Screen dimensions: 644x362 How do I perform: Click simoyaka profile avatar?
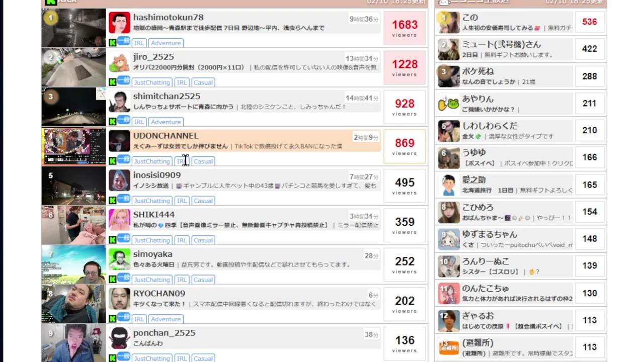coord(119,259)
